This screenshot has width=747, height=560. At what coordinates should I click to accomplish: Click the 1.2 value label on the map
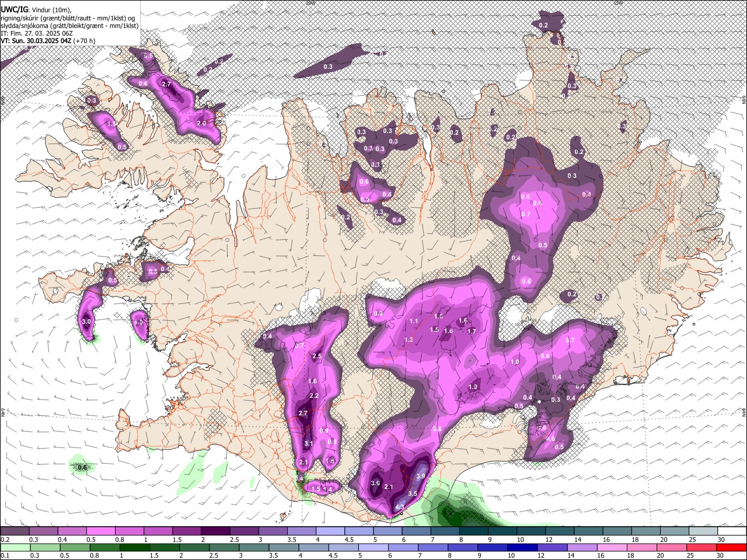click(409, 340)
